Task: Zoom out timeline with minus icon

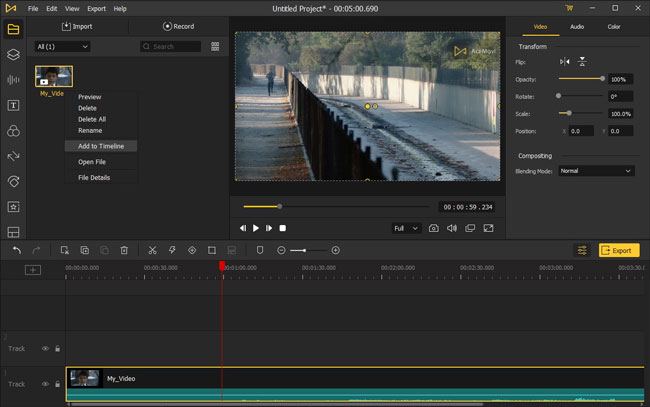Action: pyautogui.click(x=281, y=250)
